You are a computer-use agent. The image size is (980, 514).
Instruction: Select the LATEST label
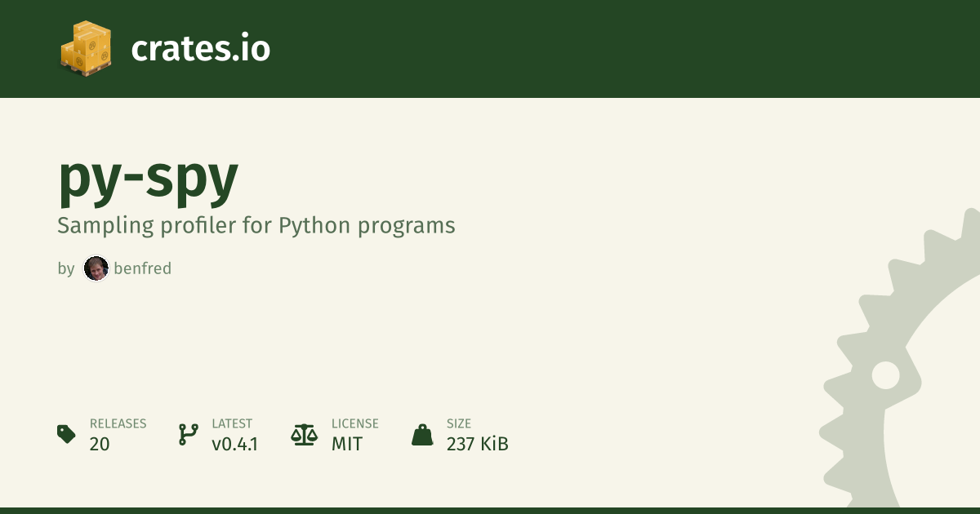tap(232, 423)
